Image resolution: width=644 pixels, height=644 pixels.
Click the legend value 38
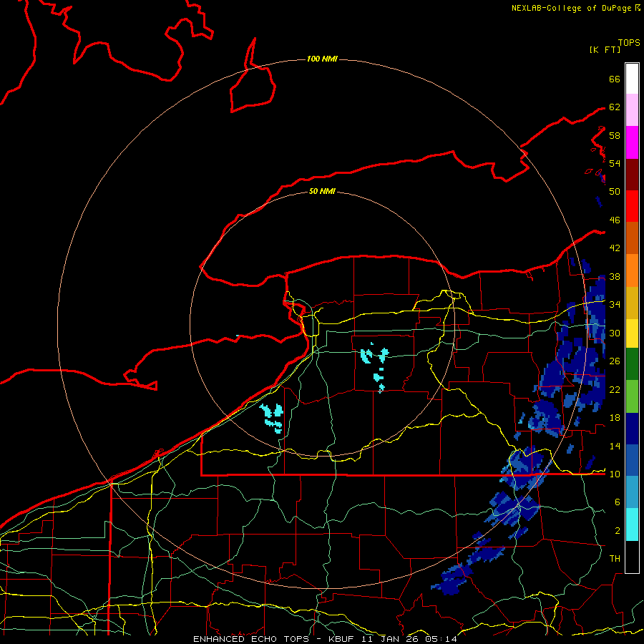click(615, 276)
